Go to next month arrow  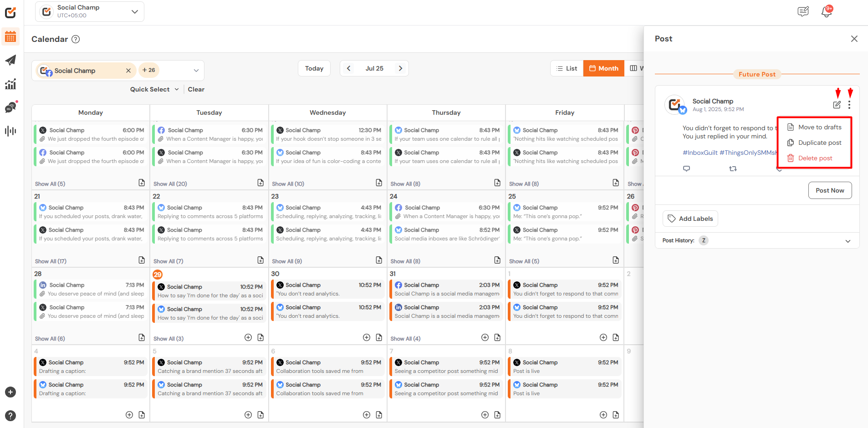click(x=401, y=68)
